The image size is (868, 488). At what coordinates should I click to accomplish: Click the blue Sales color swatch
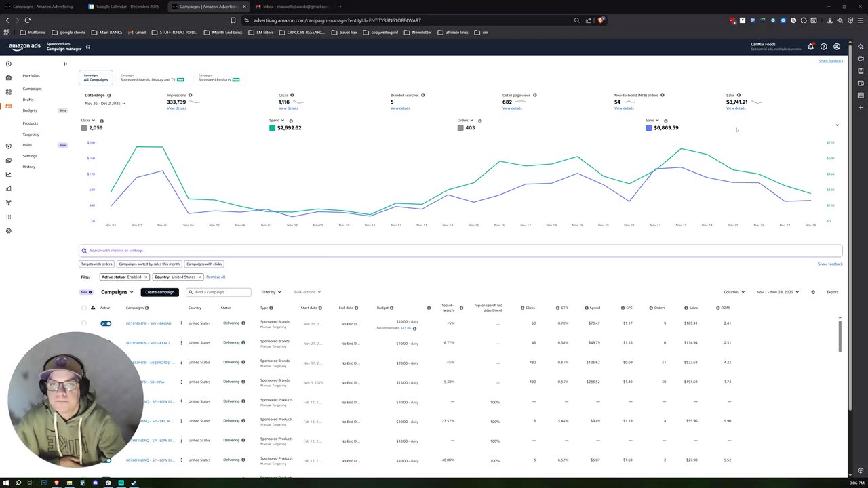(648, 127)
